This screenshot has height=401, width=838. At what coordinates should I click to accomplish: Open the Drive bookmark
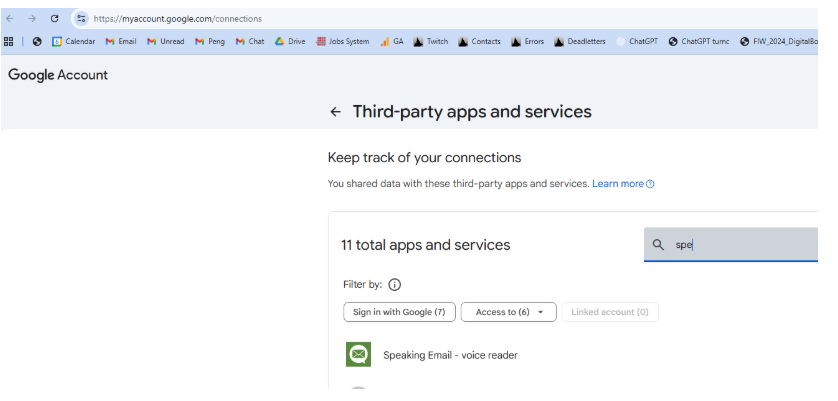pos(290,42)
